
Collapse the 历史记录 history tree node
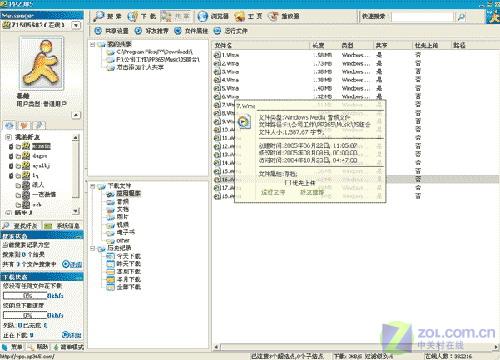93,248
